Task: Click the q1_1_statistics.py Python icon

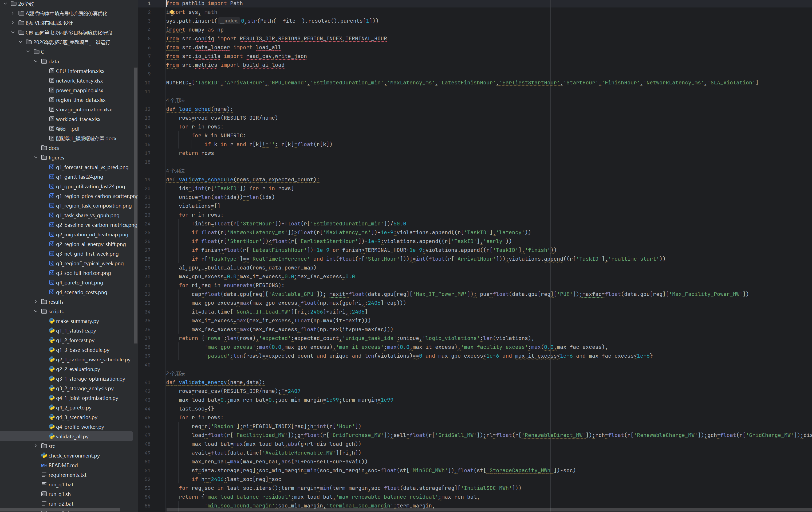Action: (x=52, y=331)
